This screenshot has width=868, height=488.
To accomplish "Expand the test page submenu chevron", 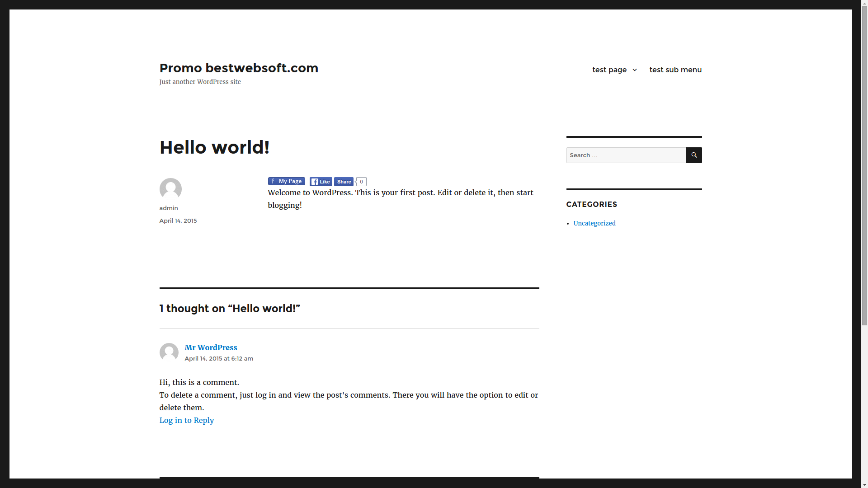I will (635, 70).
